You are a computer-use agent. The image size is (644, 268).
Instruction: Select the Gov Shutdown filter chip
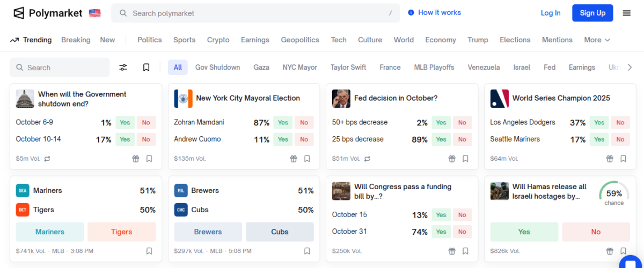click(217, 68)
